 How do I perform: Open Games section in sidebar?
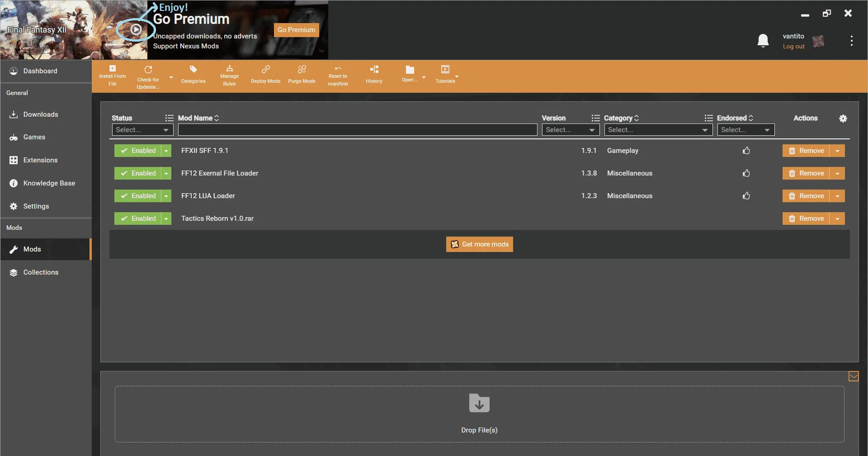46,137
